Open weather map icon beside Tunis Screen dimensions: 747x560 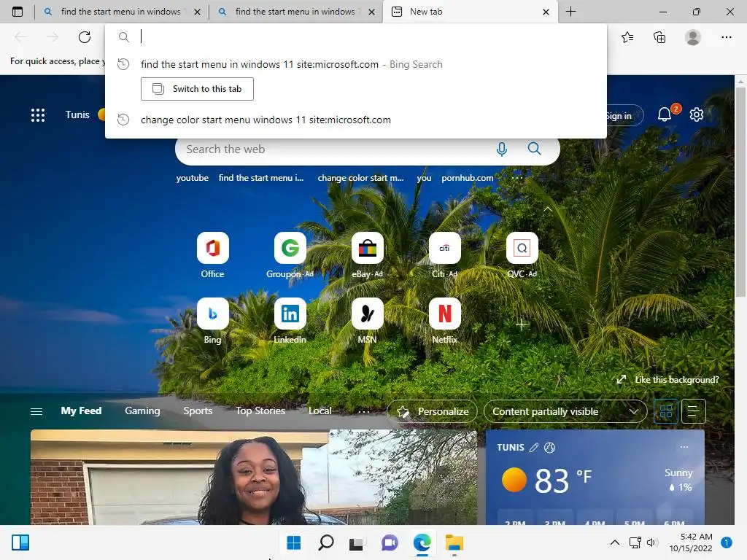549,447
